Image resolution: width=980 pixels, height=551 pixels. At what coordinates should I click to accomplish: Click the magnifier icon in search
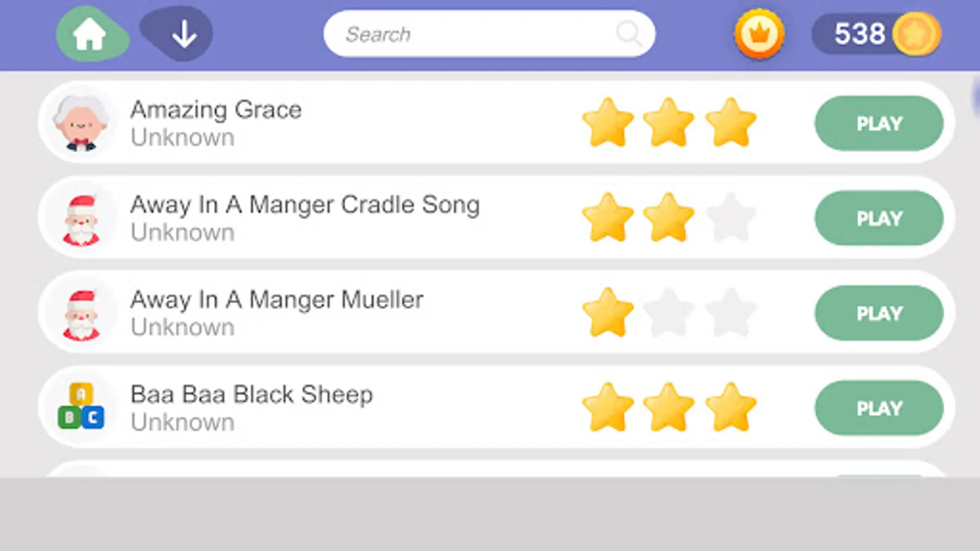[x=628, y=33]
